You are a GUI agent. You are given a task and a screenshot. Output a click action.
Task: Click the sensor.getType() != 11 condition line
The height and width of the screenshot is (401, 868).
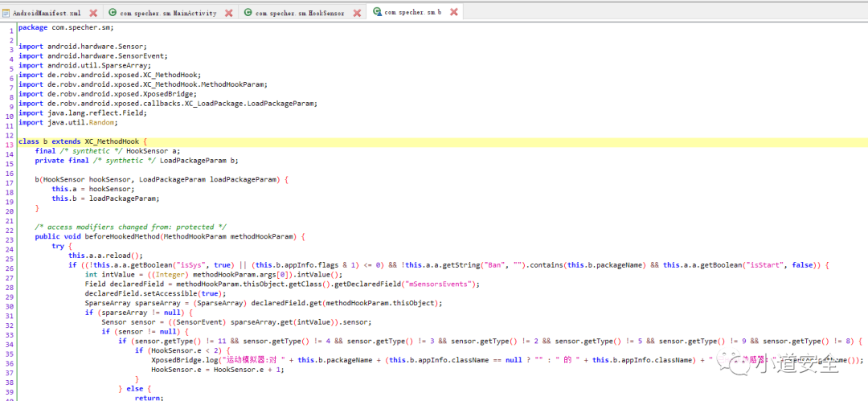(x=490, y=341)
